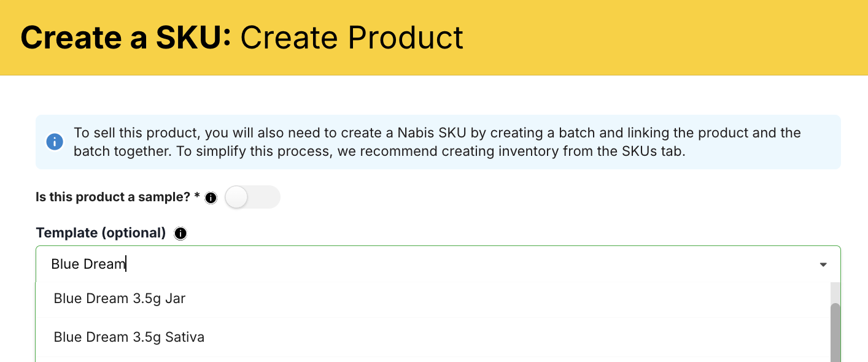Click the 'Template (optional)' label text

[101, 233]
